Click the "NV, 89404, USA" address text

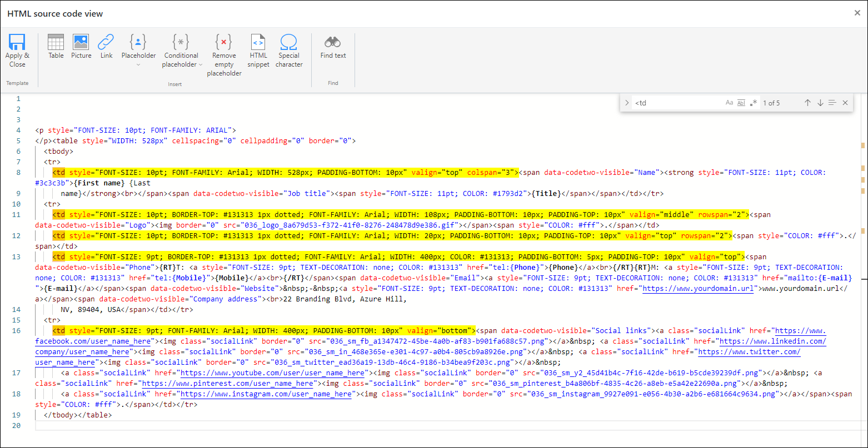(x=91, y=310)
